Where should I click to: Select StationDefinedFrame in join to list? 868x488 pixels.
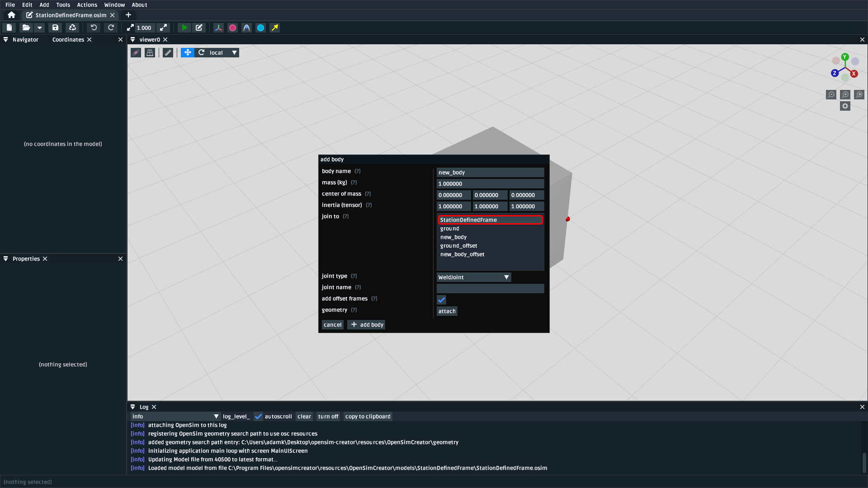[490, 220]
